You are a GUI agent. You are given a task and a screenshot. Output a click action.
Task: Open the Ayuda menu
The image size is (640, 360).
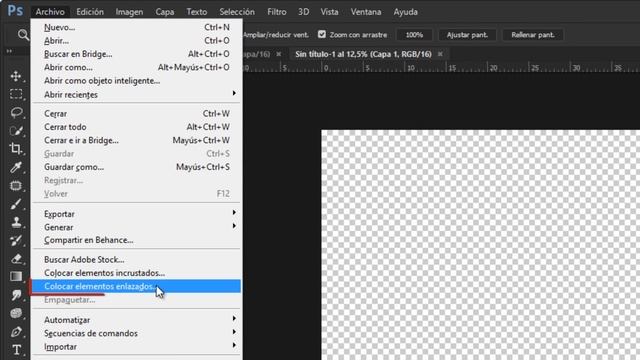pyautogui.click(x=405, y=12)
